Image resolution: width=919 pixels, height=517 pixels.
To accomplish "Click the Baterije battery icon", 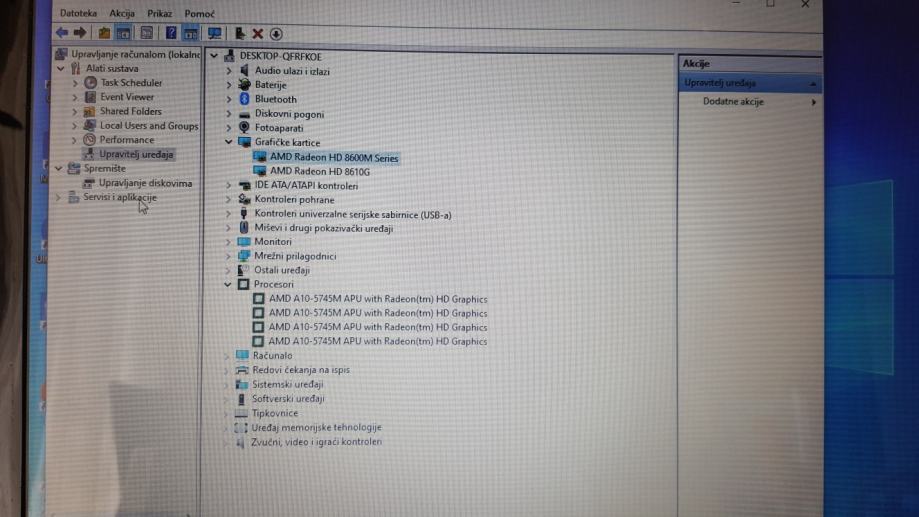I will coord(244,84).
